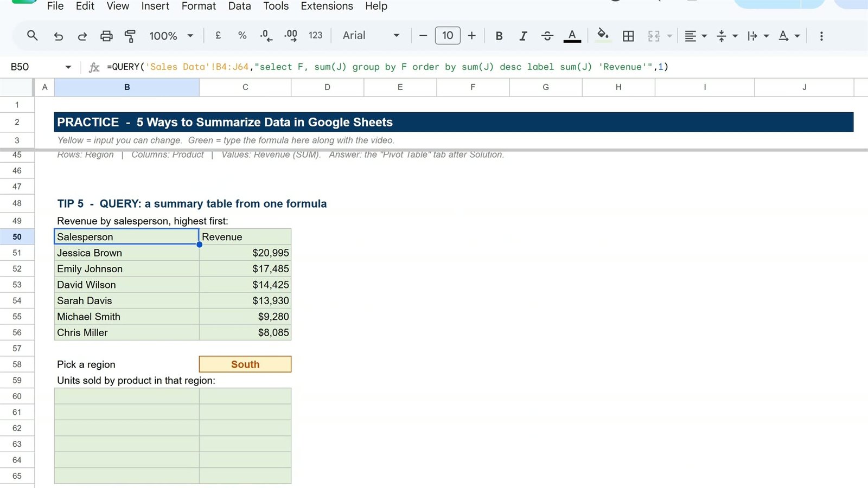Image resolution: width=868 pixels, height=488 pixels.
Task: Decrease decimal places
Action: [266, 35]
